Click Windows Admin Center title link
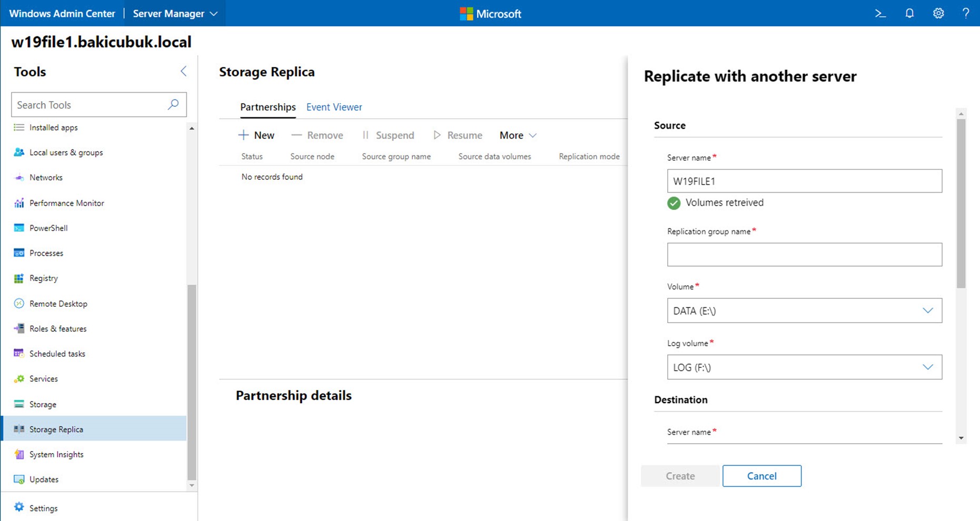Viewport: 980px width, 521px height. tap(62, 14)
